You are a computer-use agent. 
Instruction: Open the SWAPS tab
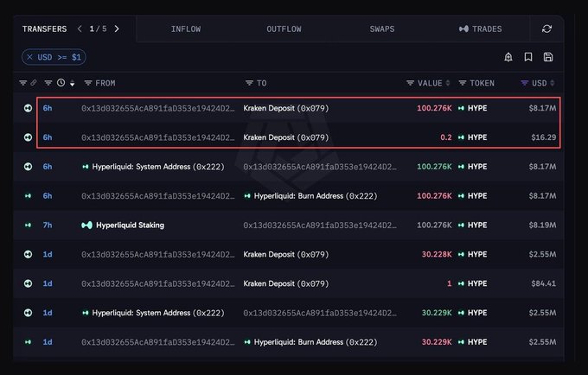381,29
